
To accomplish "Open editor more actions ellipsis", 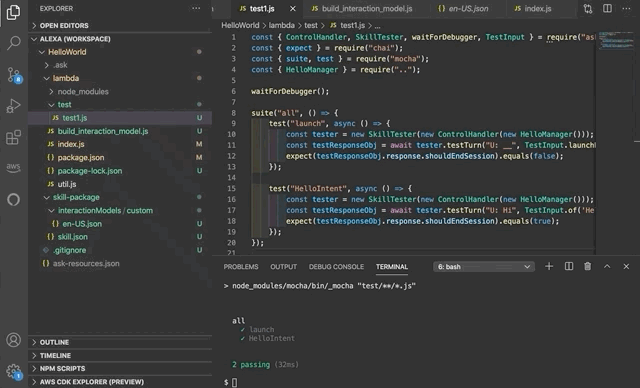I will tap(626, 9).
